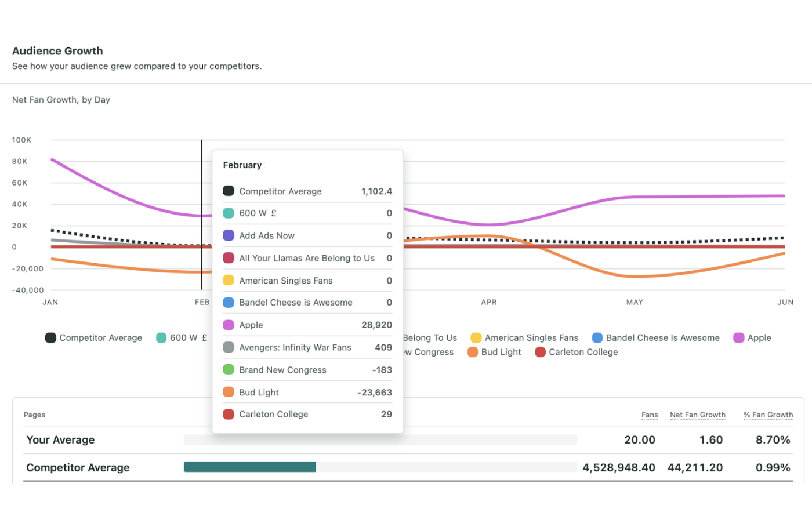Click Competitor Average swatch in chart legend
The width and height of the screenshot is (812, 516).
(50, 338)
